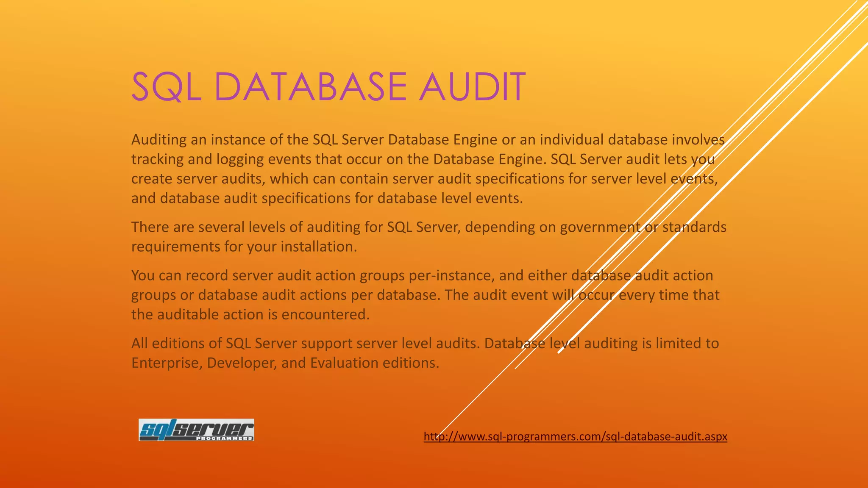This screenshot has width=868, height=488.
Task: Click the word 'AUDIT' in the heading
Action: [x=473, y=87]
